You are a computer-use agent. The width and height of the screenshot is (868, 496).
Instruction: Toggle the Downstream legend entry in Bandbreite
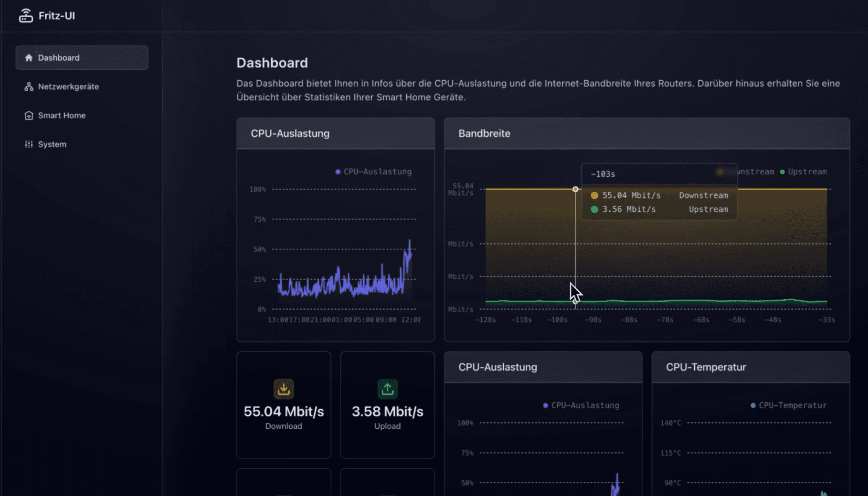746,172
